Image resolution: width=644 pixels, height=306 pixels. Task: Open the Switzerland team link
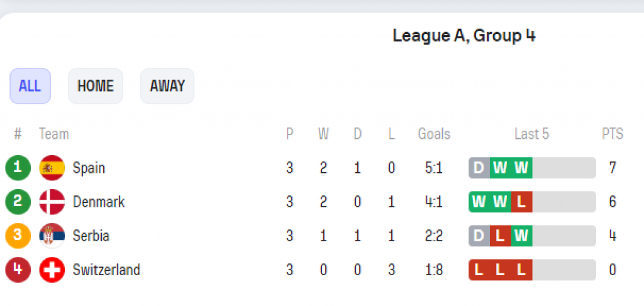[x=106, y=270]
